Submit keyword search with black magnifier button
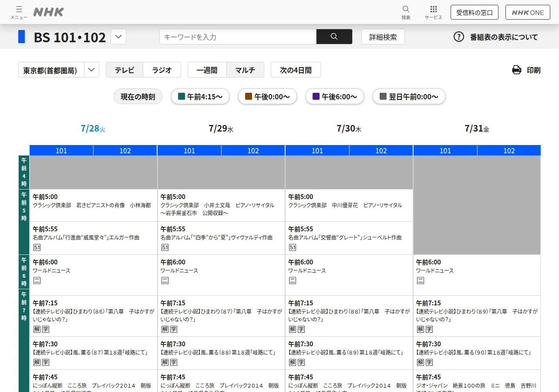559x392 pixels. pos(334,37)
